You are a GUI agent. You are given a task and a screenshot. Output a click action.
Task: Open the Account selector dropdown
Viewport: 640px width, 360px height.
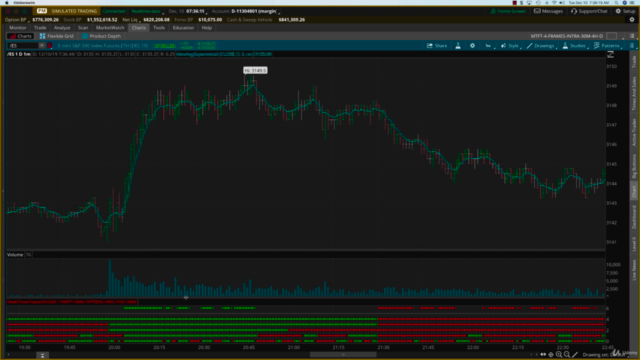coord(245,11)
